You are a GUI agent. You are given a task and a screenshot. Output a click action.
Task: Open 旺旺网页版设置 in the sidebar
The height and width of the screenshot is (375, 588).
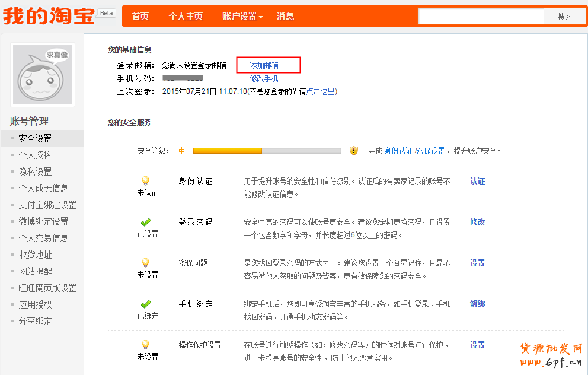(x=47, y=288)
